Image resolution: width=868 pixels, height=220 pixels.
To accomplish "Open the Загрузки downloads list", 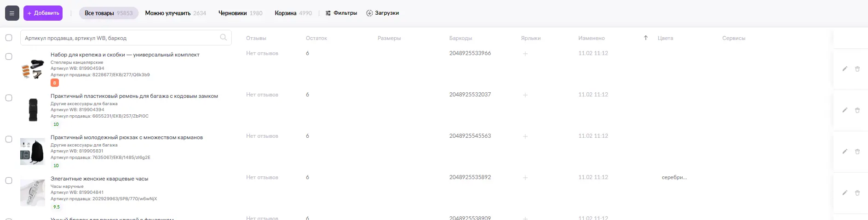I will point(382,13).
